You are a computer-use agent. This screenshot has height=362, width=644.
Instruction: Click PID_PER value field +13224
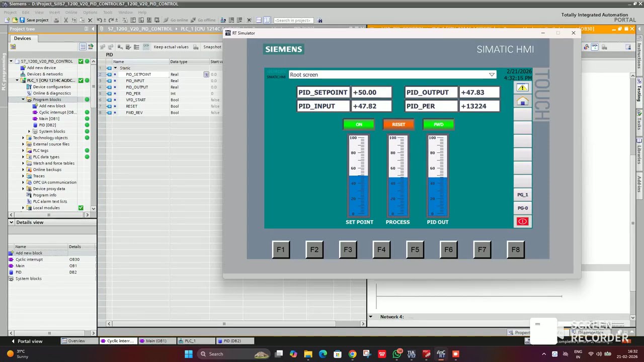(x=479, y=106)
